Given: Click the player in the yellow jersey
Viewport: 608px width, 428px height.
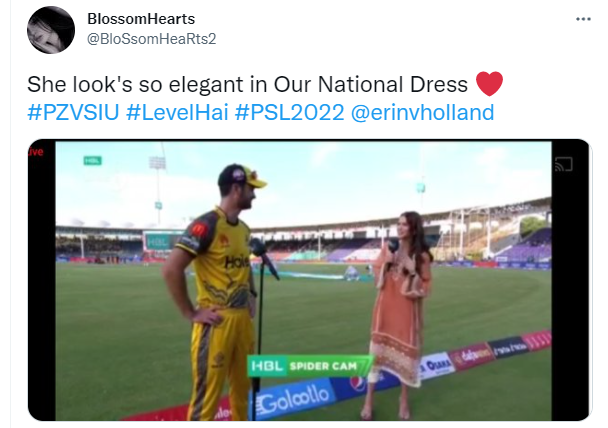Looking at the screenshot, I should (x=217, y=293).
